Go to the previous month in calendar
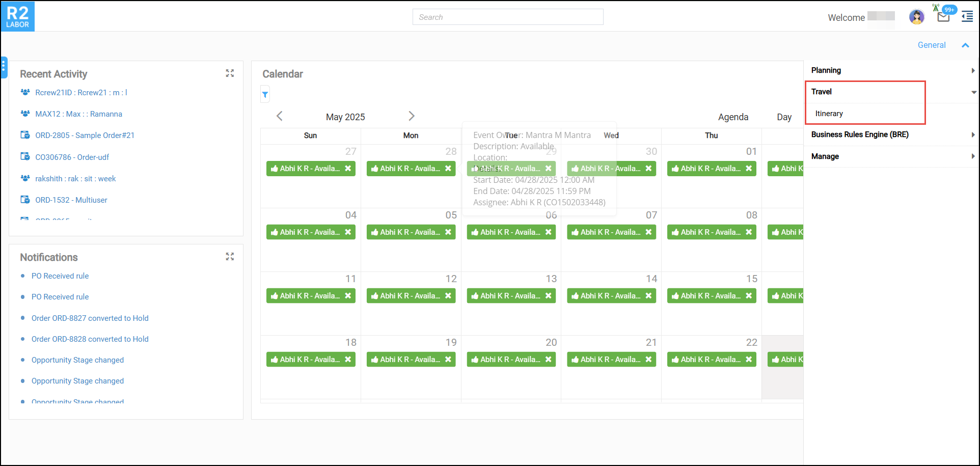The height and width of the screenshot is (466, 980). pyautogui.click(x=279, y=116)
